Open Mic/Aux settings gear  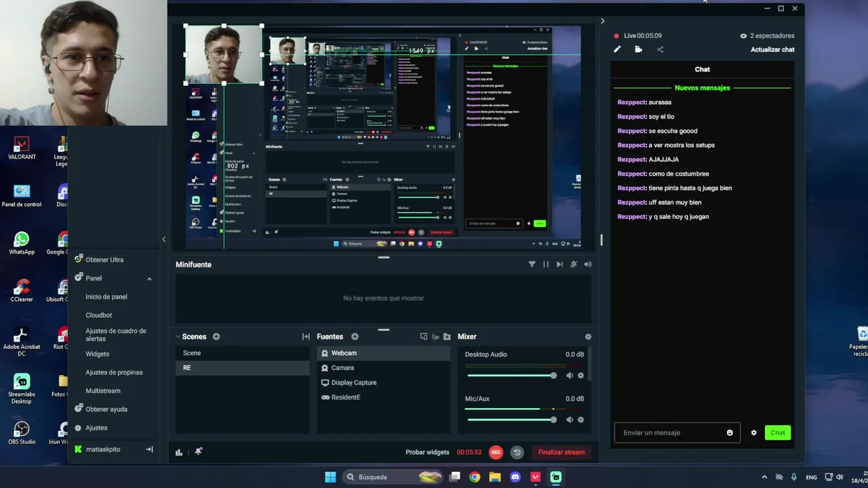tap(580, 420)
